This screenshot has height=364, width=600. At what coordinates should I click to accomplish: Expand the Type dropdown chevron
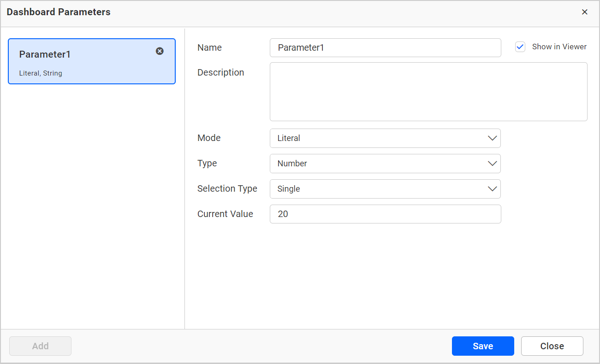point(493,163)
